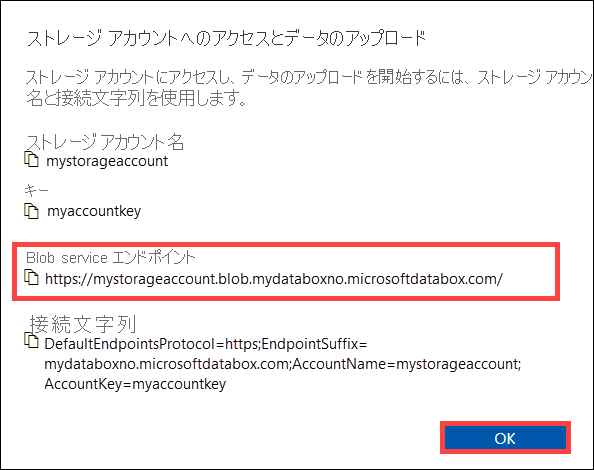
Task: Click the https://mystorageaccount.blob endpoint URL
Action: pos(274,279)
